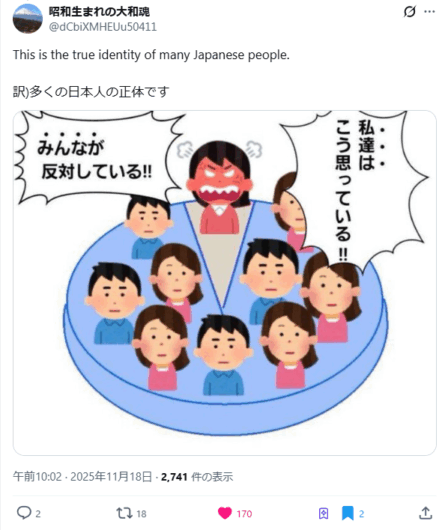This screenshot has height=530, width=448.
Task: Click the reply speech bubble icon
Action: coord(24,513)
